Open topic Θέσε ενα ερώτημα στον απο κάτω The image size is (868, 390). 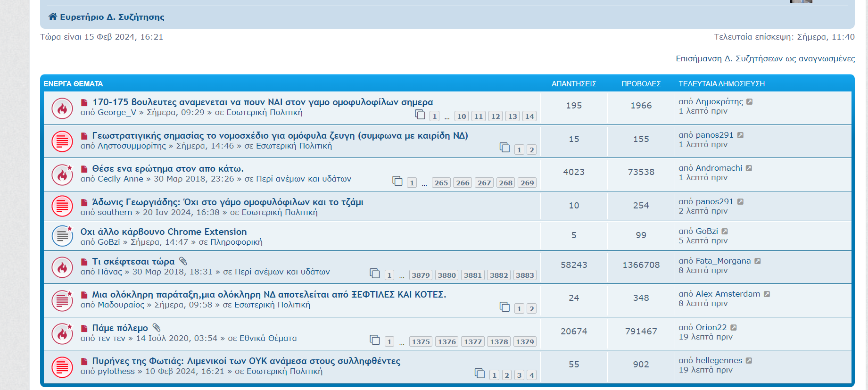click(168, 168)
